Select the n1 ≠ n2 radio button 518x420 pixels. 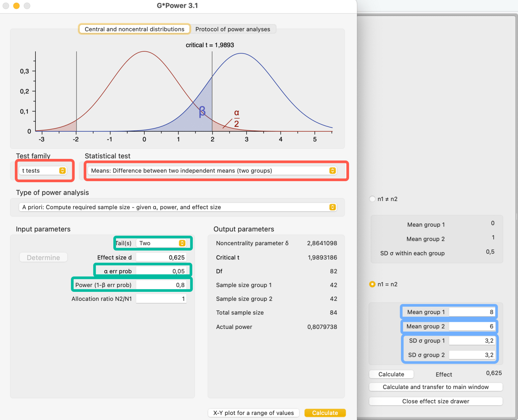click(x=372, y=199)
